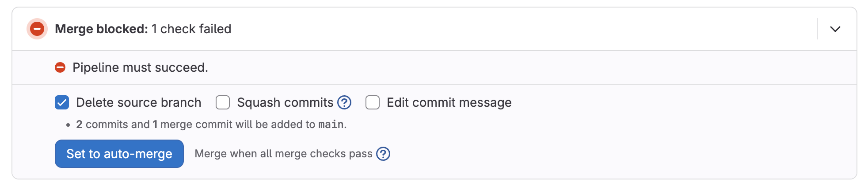Open help icon for Merge when checks pass
Screen dimensions: 868x187
click(383, 154)
